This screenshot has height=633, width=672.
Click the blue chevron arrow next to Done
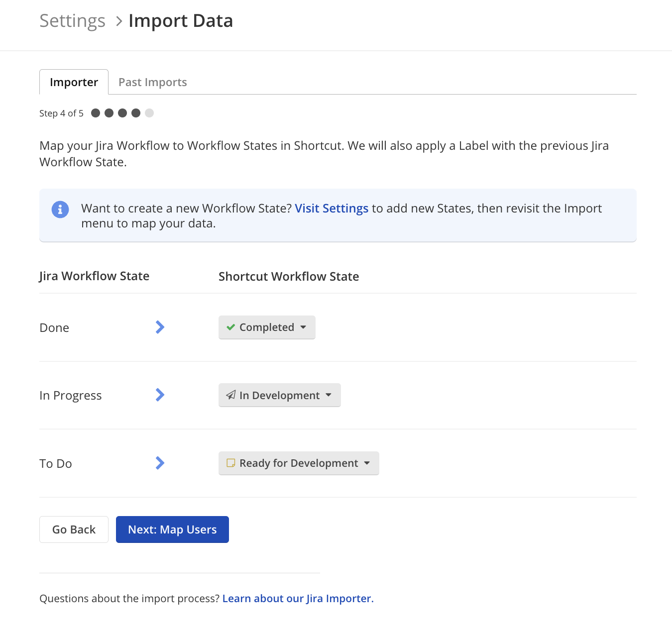[x=160, y=327]
